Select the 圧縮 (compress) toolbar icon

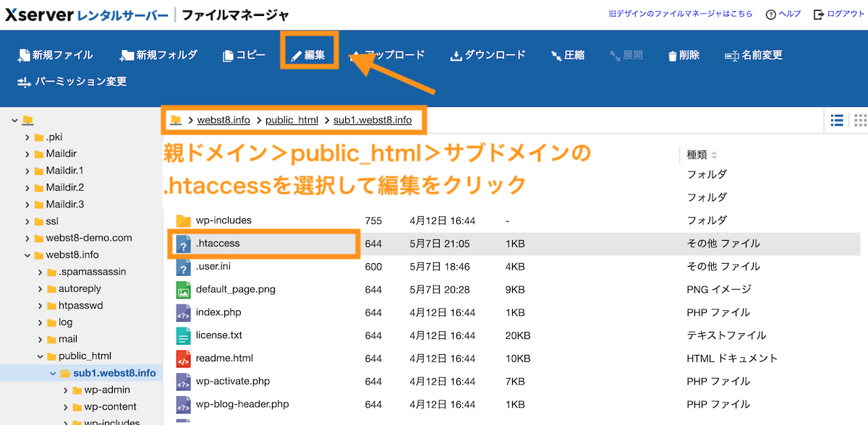point(567,54)
